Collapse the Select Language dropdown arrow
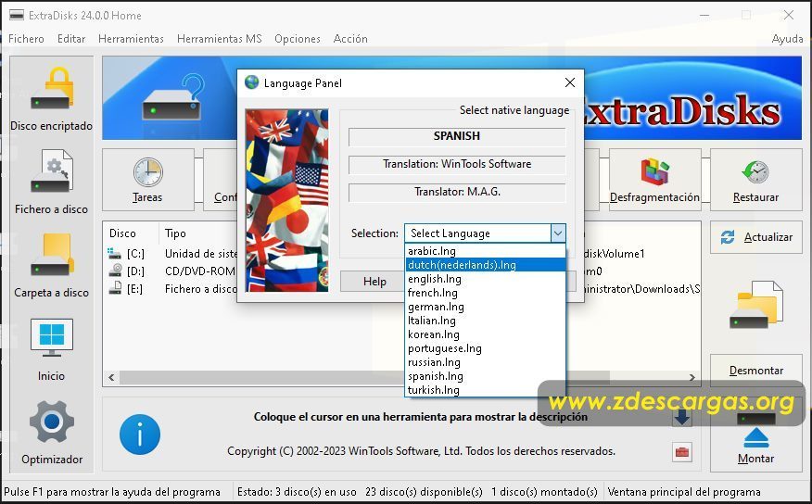The image size is (812, 504). pos(558,233)
